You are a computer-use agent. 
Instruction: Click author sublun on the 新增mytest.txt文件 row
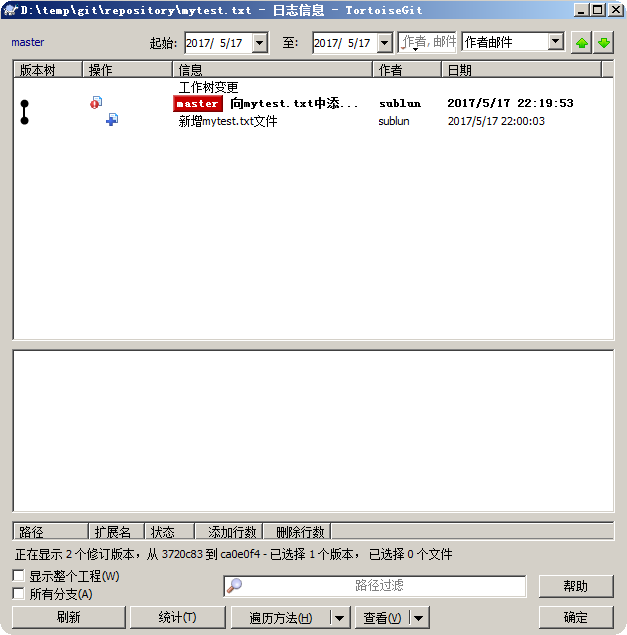tap(394, 121)
